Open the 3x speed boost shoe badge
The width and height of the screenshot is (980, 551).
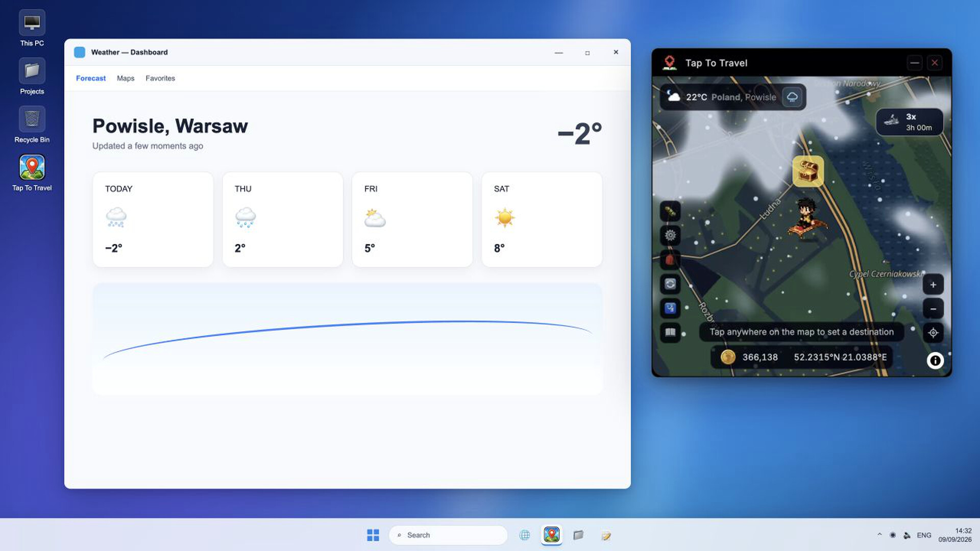[x=910, y=122]
